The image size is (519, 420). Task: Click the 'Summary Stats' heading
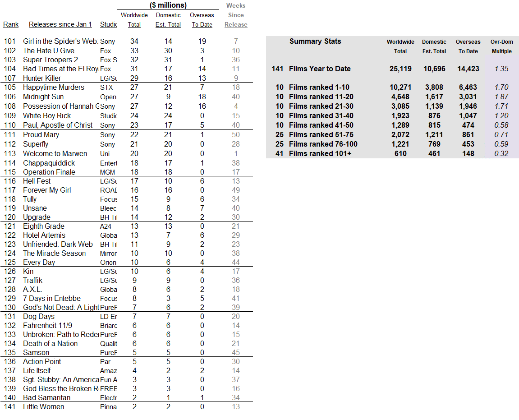click(x=315, y=42)
